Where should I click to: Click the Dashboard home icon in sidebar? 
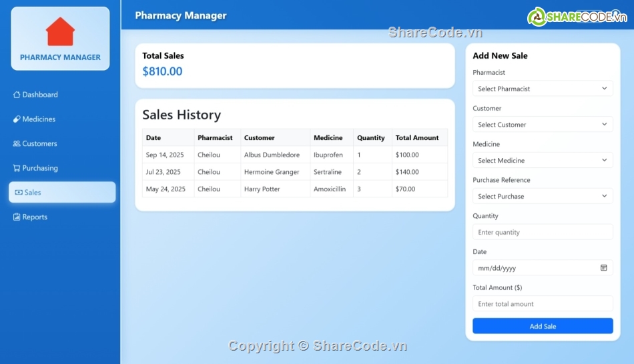click(x=17, y=95)
